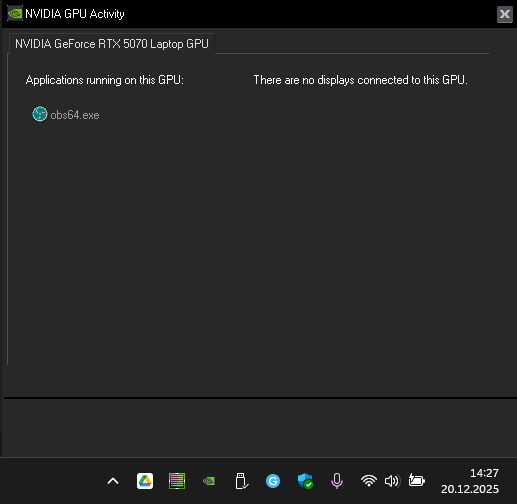Close the NVIDIA GPU Activity window
517x504 pixels.
pos(505,14)
